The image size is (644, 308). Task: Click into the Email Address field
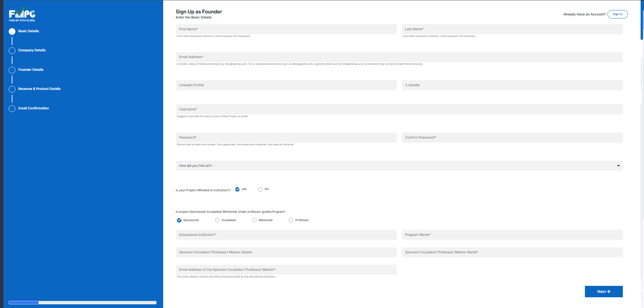(x=399, y=57)
